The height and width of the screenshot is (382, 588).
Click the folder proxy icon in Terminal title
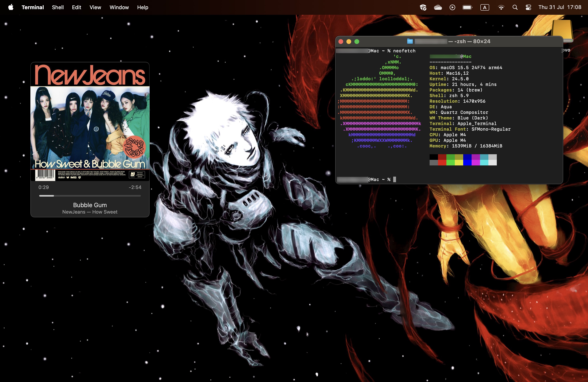coord(410,41)
